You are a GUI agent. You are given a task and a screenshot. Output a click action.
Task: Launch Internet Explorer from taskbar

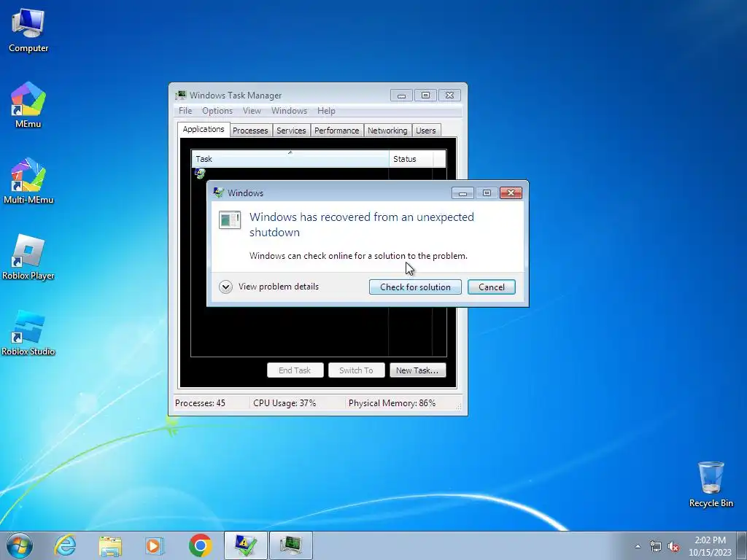65,545
